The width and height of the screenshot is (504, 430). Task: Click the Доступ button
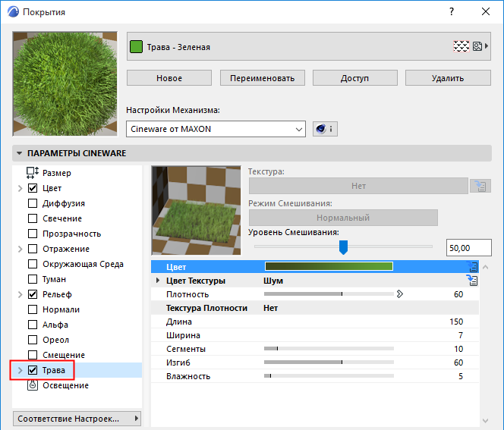coord(355,77)
